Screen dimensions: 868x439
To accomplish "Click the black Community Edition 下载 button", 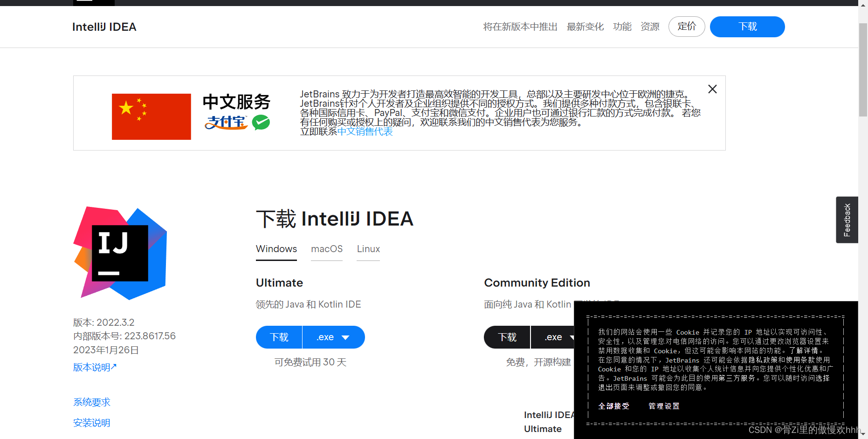I will (x=507, y=337).
